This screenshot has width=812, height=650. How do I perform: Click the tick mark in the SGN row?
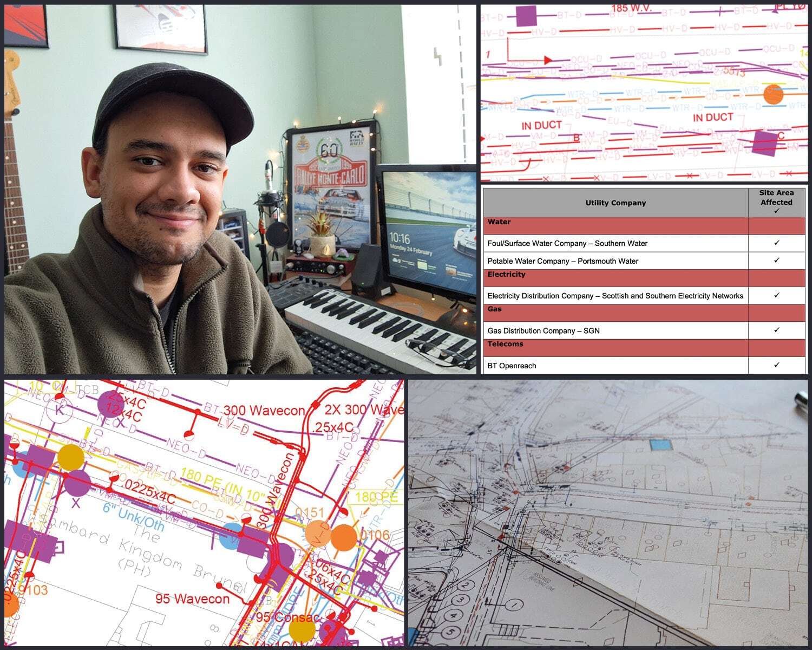[x=777, y=329]
